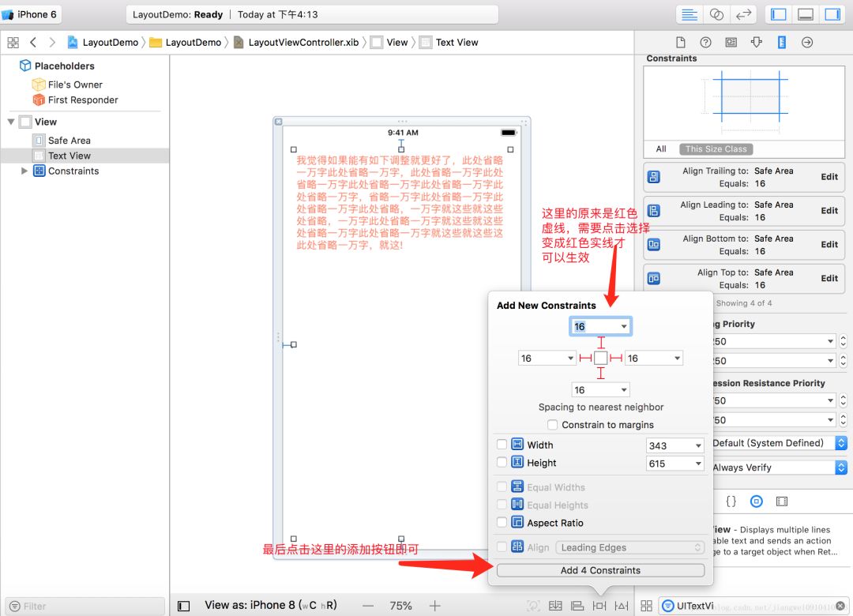Select LayoutViewController.xib in breadcrumb
Screen dimensions: 853x616
coord(296,43)
